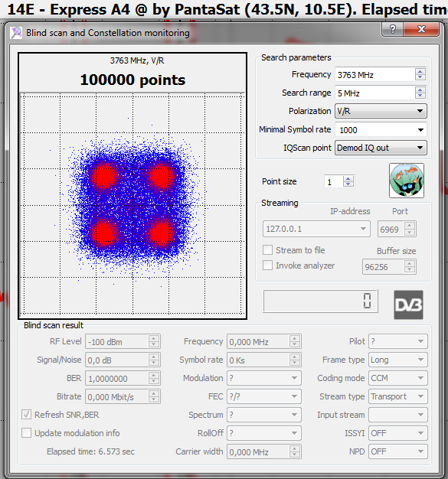Expand the Spectrum dropdown
The width and height of the screenshot is (448, 479).
[264, 415]
